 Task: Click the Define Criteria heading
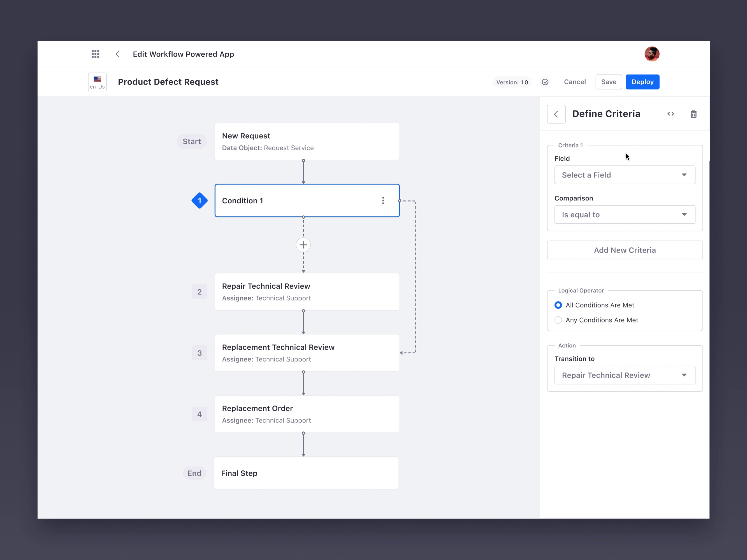[x=606, y=114]
